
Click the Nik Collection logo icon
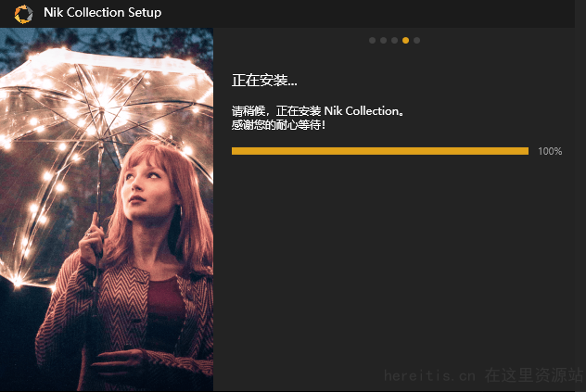pyautogui.click(x=23, y=14)
